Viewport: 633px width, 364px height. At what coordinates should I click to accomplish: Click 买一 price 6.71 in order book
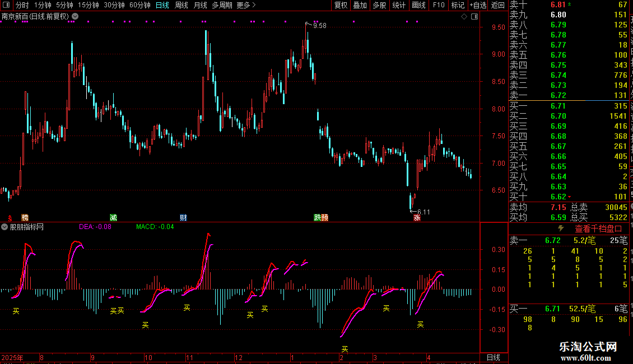pos(558,106)
